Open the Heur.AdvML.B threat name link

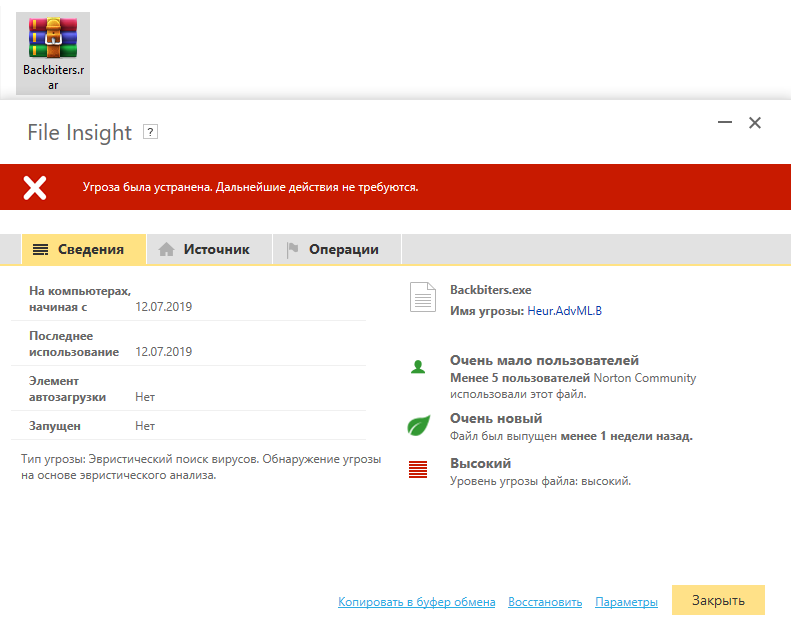point(564,311)
